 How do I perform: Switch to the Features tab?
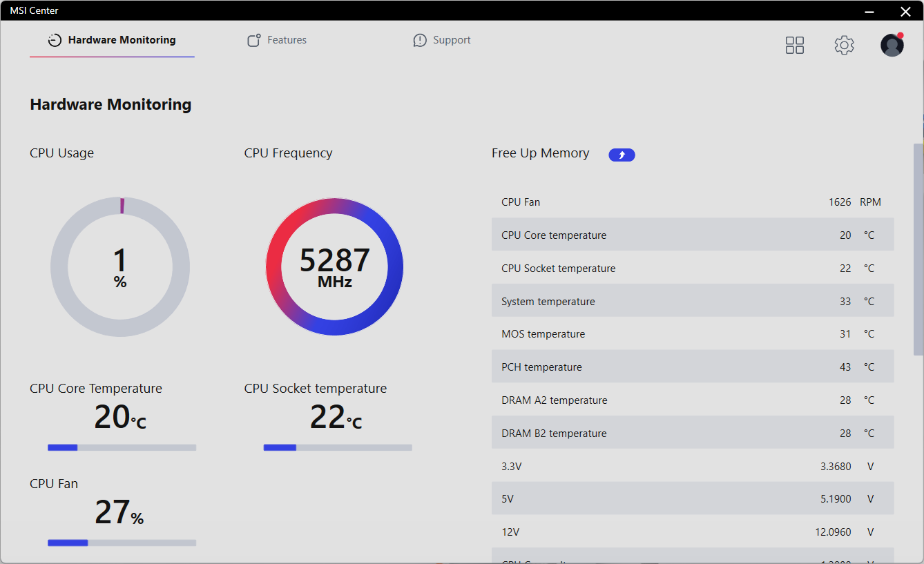point(277,40)
